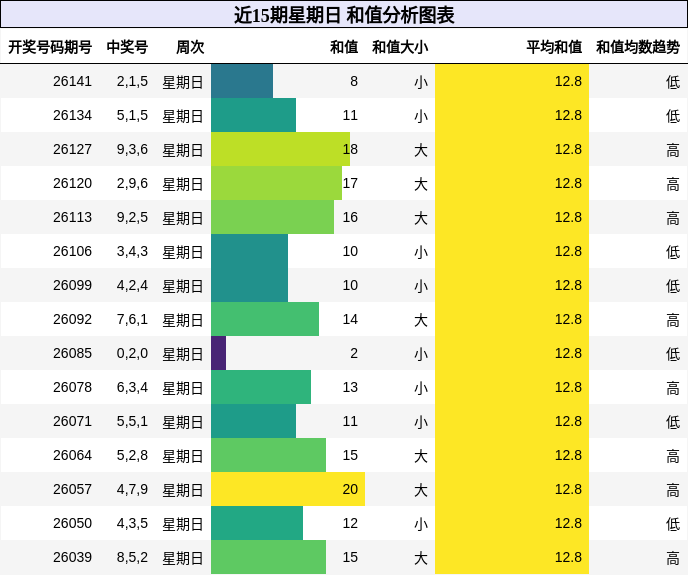Click the purple bar in row 26085
688x575 pixels.
tap(219, 353)
